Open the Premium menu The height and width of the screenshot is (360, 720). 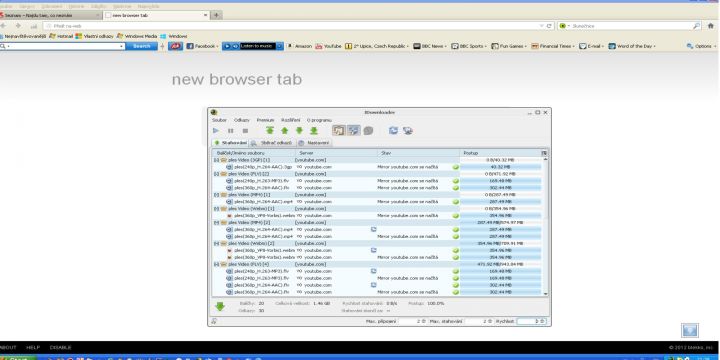point(265,120)
